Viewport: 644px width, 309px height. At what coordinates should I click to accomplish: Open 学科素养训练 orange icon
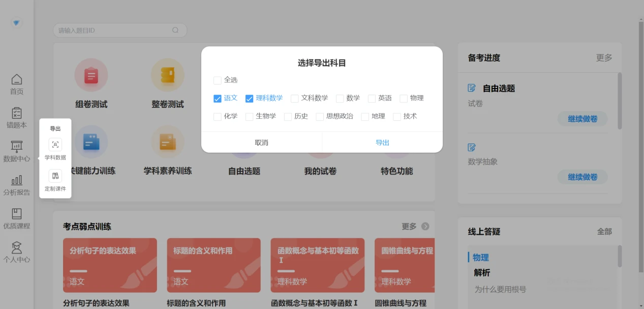coord(167,142)
